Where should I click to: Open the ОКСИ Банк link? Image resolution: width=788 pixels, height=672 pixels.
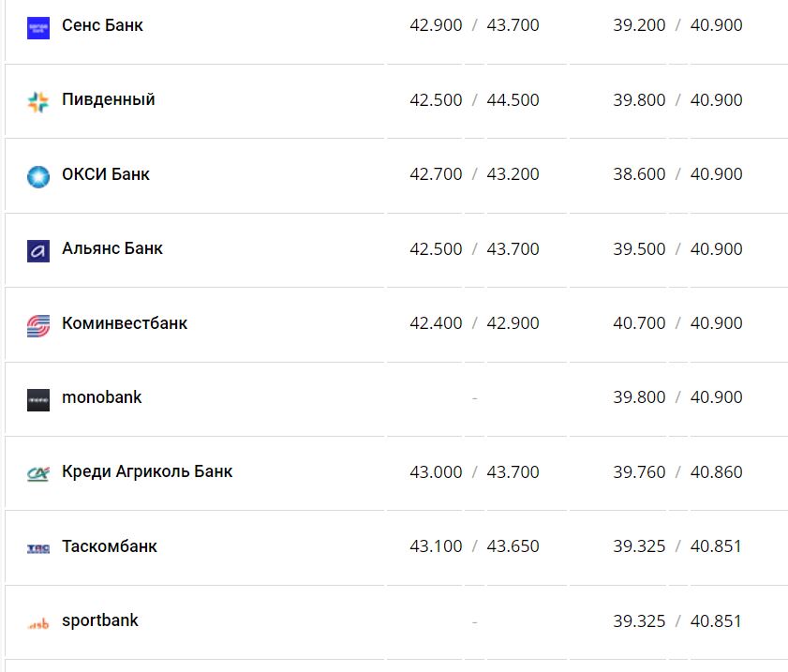[105, 174]
